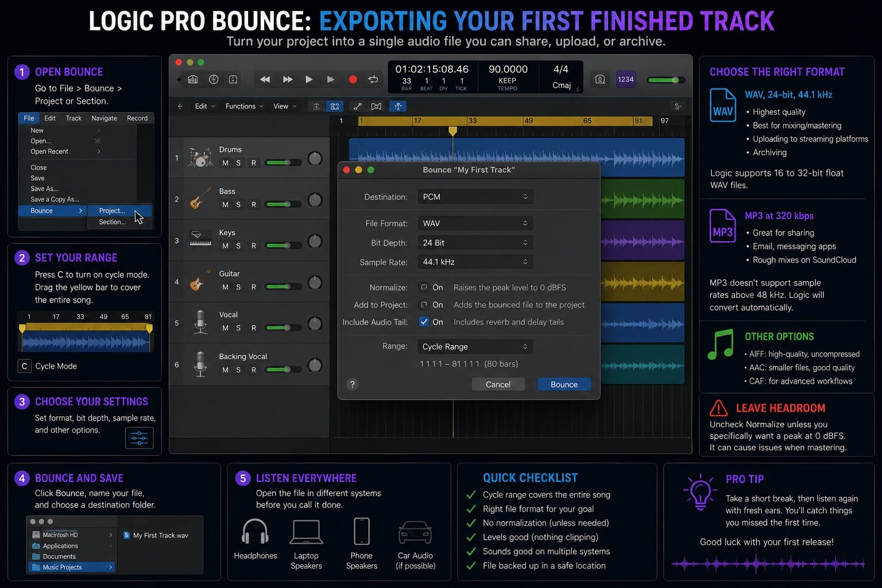Toggle the Metronome icon
The height and width of the screenshot is (588, 882).
point(600,79)
